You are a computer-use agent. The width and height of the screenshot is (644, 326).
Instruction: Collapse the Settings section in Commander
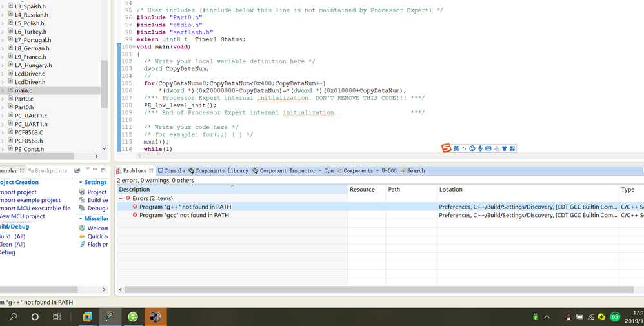81,182
